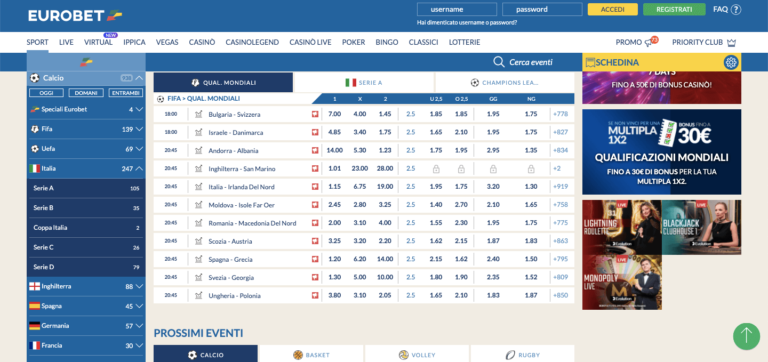This screenshot has width=768, height=362.
Task: Click red live icon for Andorra - Albania
Action: (x=315, y=150)
